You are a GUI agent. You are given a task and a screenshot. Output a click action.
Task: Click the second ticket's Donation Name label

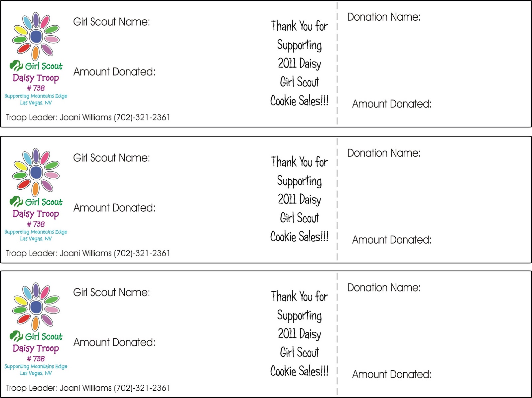click(x=384, y=153)
